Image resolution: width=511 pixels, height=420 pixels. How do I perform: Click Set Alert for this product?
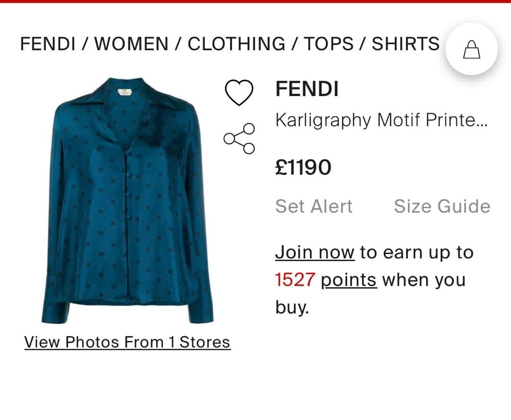(x=314, y=206)
